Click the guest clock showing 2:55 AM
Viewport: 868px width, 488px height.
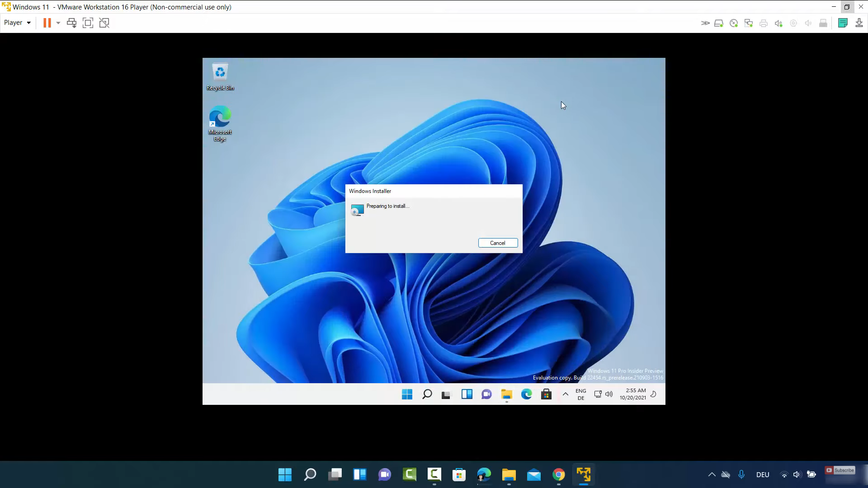point(633,394)
